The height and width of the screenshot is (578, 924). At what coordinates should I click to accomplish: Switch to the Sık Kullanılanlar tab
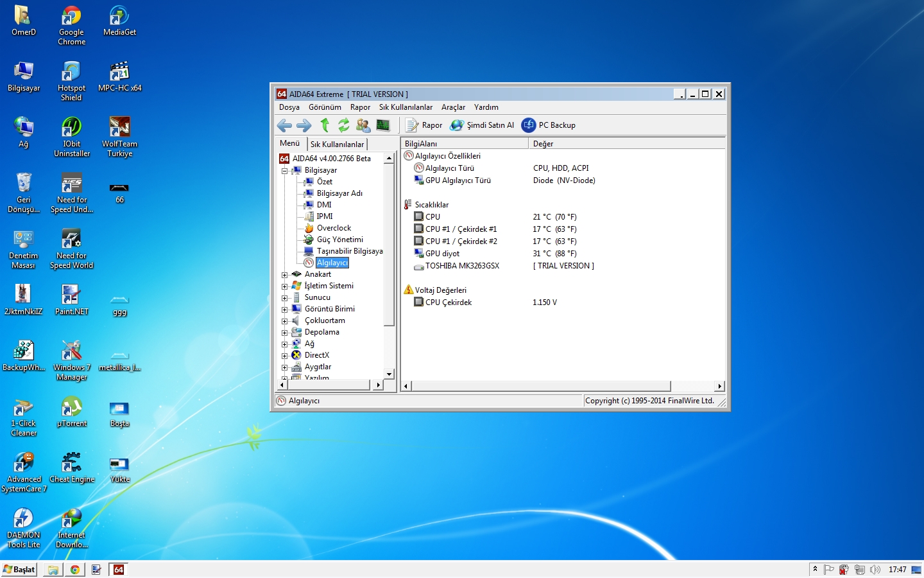[x=337, y=144]
